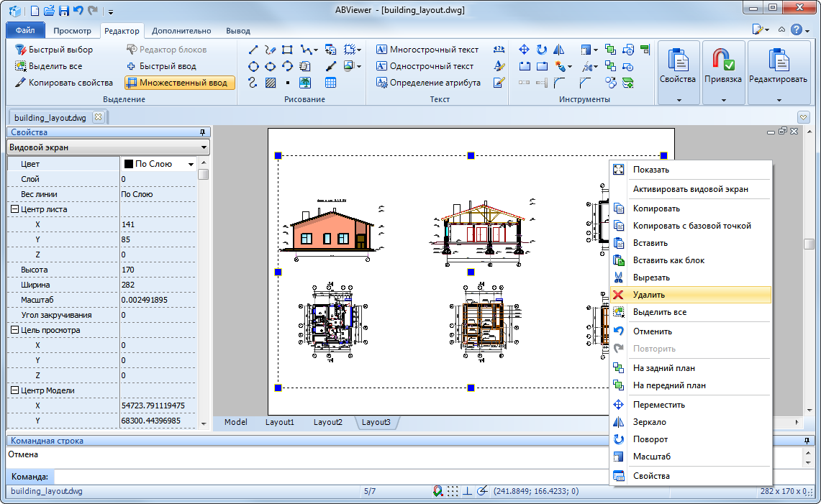Image resolution: width=821 pixels, height=504 pixels.
Task: Toggle grid dots display in status bar
Action: point(453,492)
